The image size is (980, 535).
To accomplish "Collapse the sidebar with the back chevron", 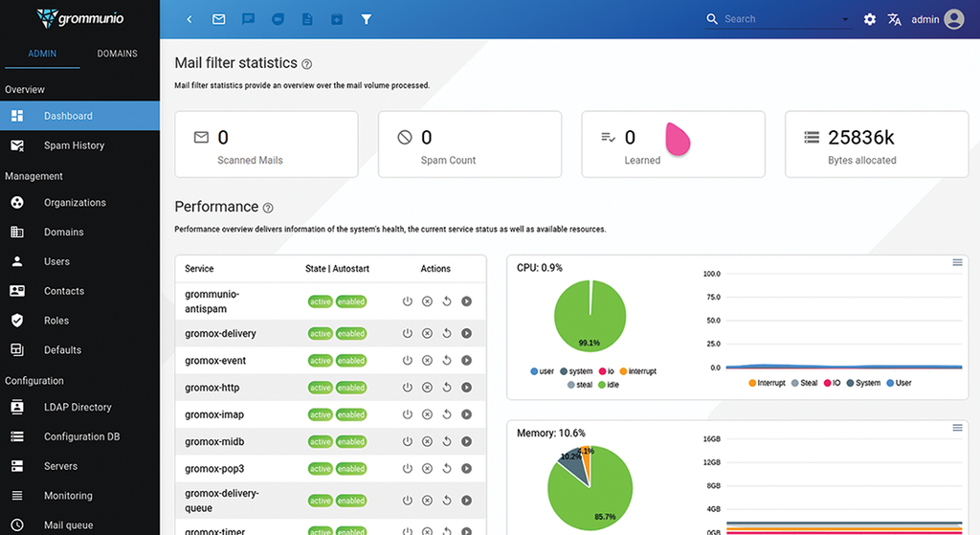I will pyautogui.click(x=189, y=19).
